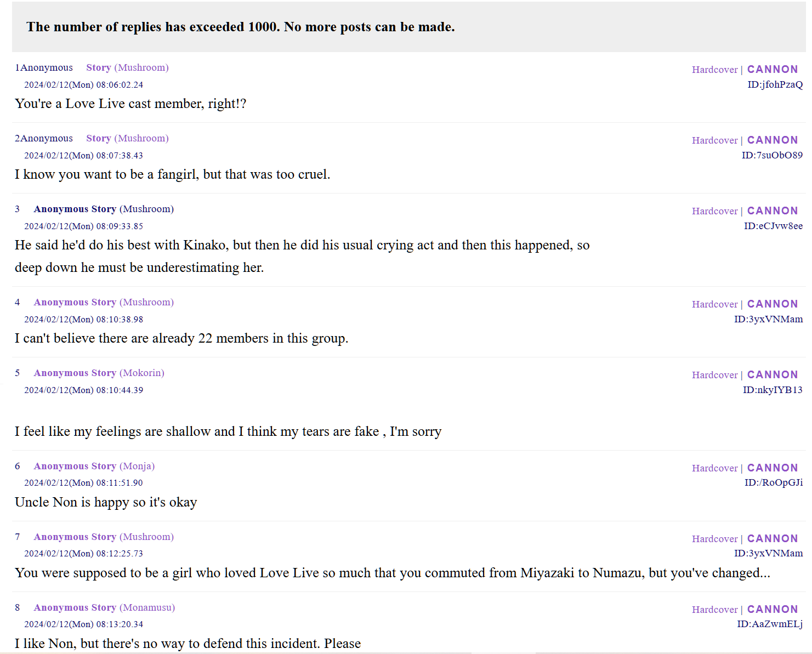Viewport: 812px width, 654px height.
Task: Click CANNON beside ID:7suObO89
Action: click(x=773, y=140)
